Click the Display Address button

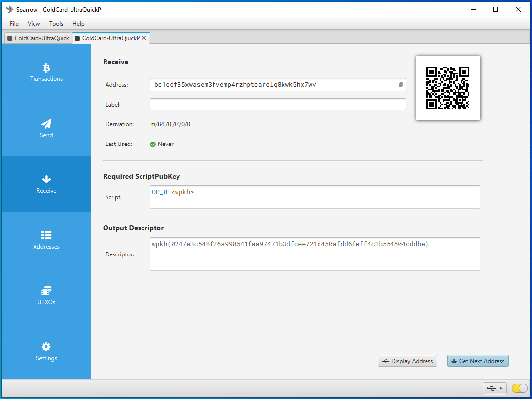(407, 361)
